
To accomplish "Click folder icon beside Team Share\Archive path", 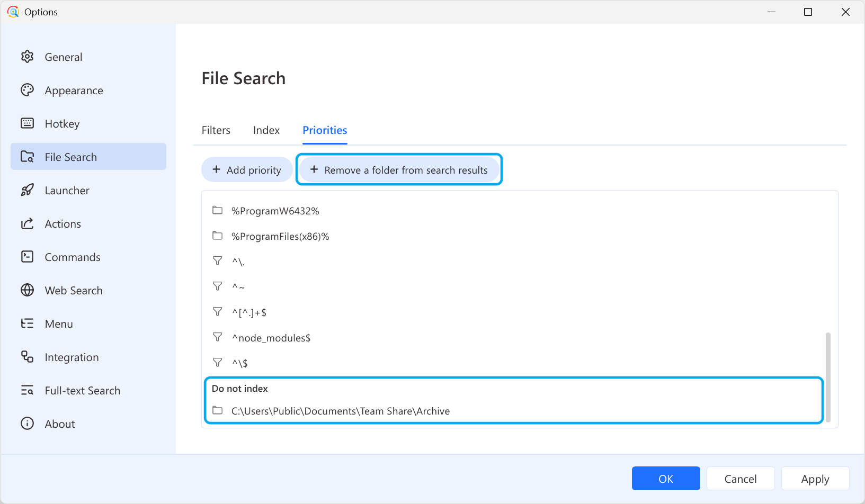I will [x=217, y=410].
